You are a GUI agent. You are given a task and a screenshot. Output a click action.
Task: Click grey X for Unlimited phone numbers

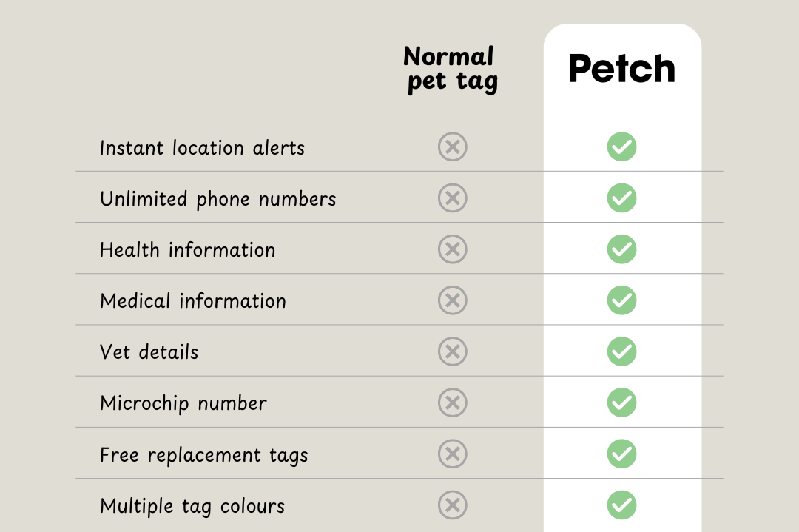pyautogui.click(x=452, y=198)
